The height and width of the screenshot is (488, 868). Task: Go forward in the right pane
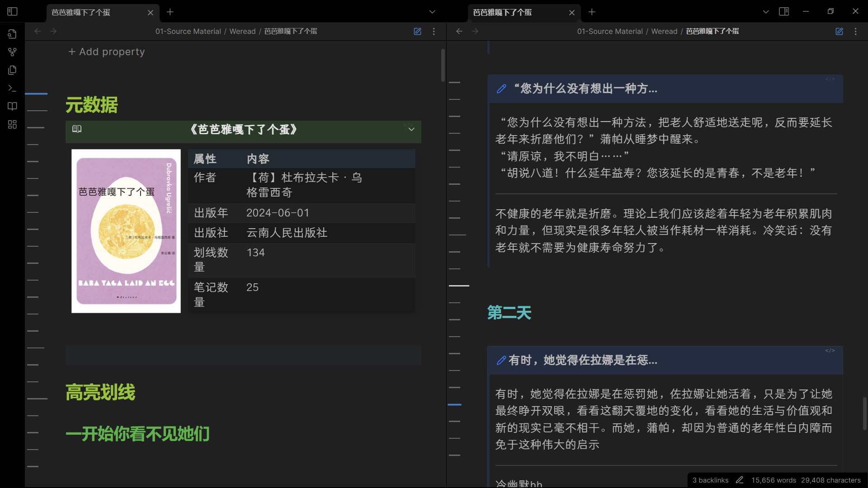[475, 31]
